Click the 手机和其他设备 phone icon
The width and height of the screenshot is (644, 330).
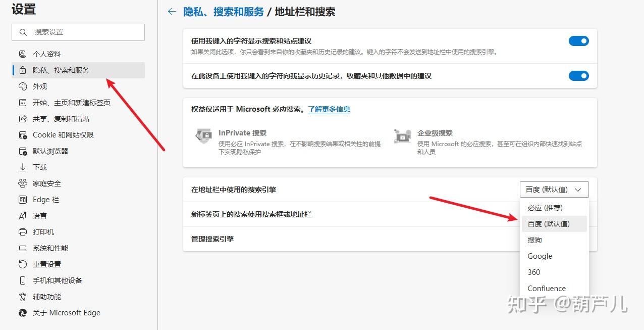tap(22, 280)
